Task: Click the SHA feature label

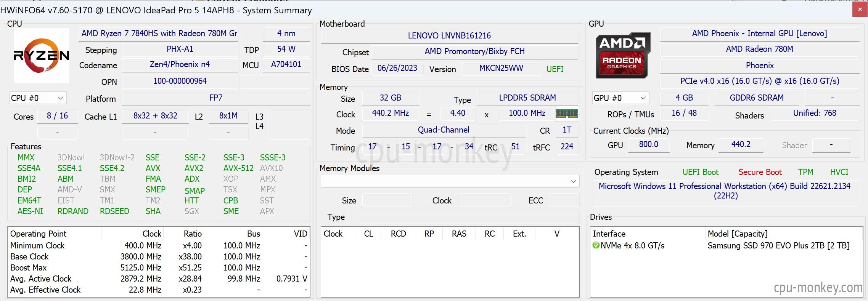Action: point(153,211)
